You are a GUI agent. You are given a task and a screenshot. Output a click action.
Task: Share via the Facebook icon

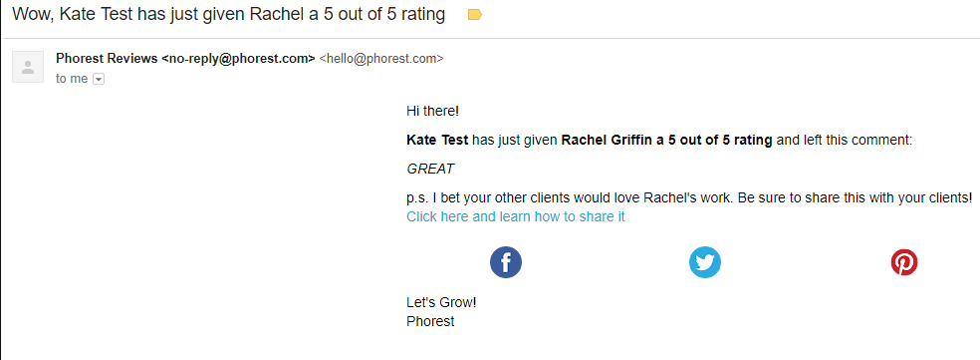tap(506, 262)
